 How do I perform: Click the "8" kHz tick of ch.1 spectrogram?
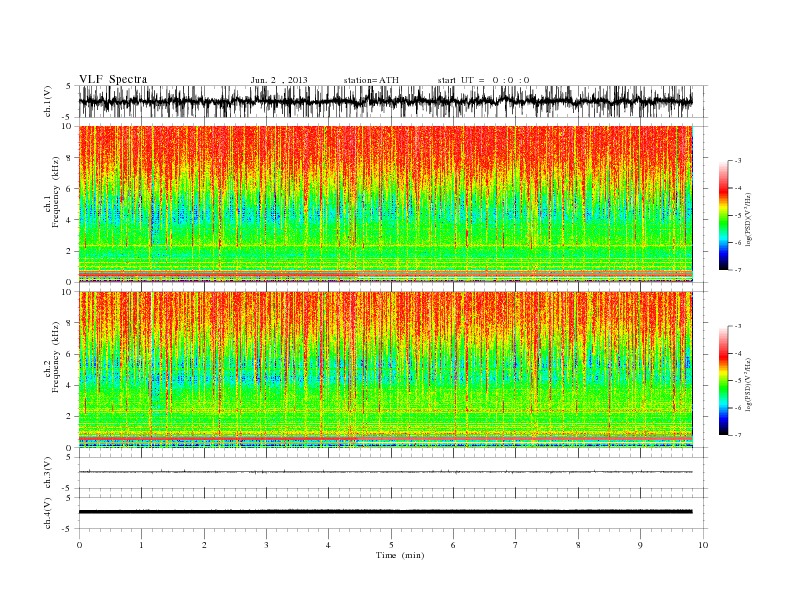(70, 158)
